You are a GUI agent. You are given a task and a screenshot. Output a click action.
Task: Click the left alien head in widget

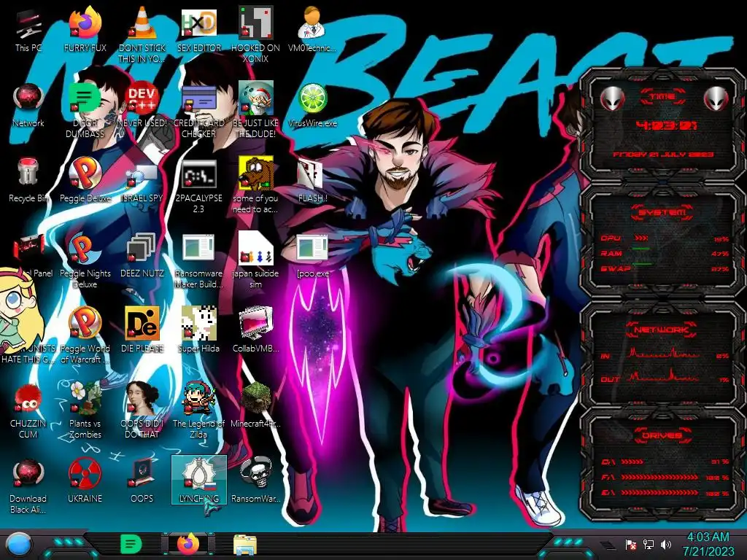(613, 99)
